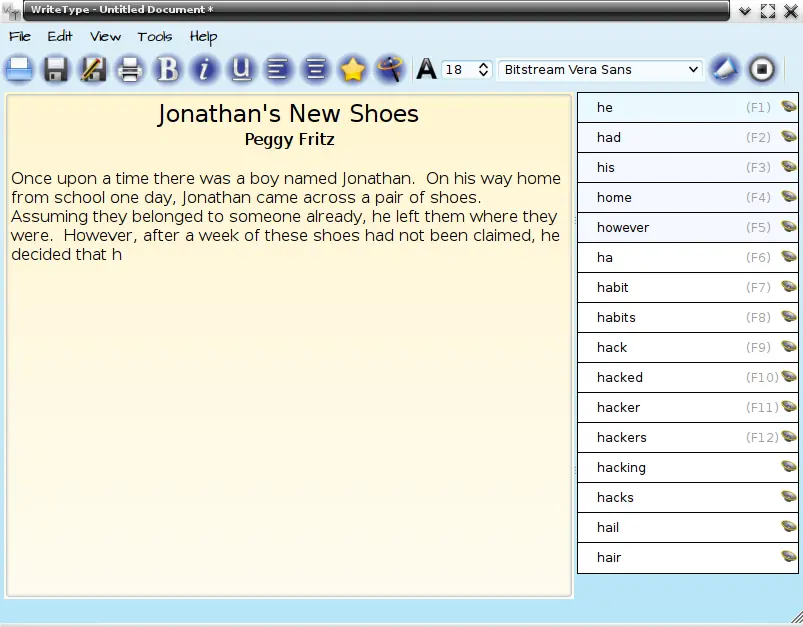This screenshot has width=803, height=627.
Task: Toggle underline formatting
Action: pyautogui.click(x=241, y=69)
